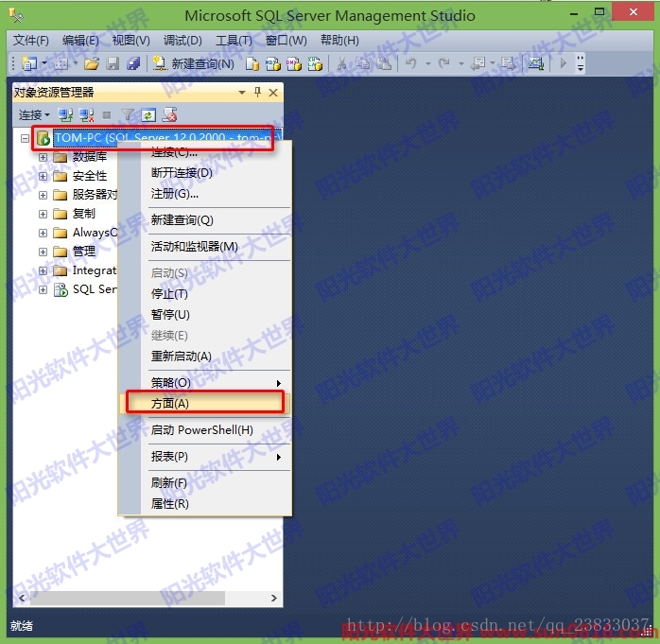Image resolution: width=660 pixels, height=644 pixels.
Task: Click the Redo arrow icon
Action: (443, 63)
